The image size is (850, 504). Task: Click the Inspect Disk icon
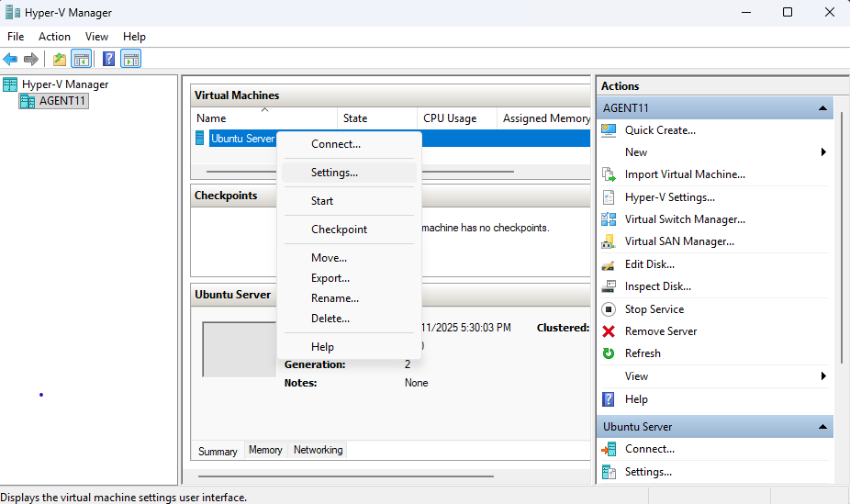[609, 286]
